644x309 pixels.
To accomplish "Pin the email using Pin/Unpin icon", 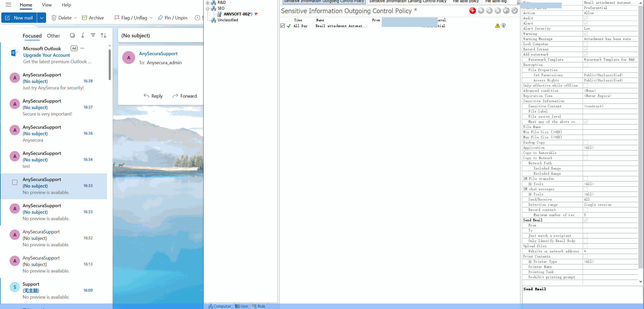I will [172, 18].
